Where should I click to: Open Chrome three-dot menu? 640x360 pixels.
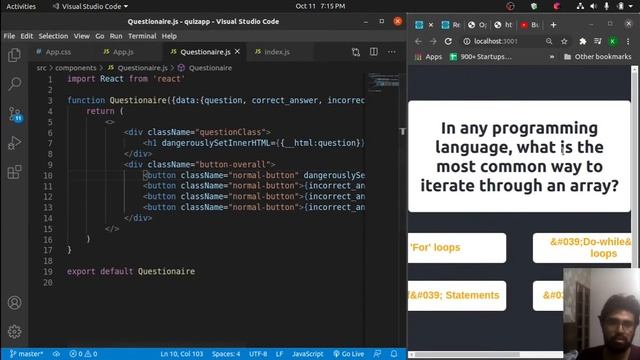pyautogui.click(x=628, y=41)
